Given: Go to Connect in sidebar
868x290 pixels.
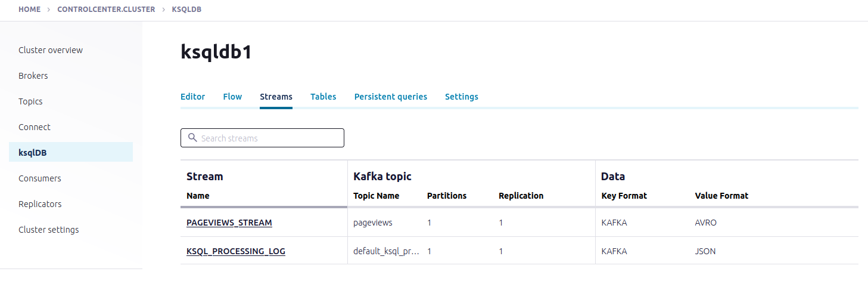Looking at the screenshot, I should click(35, 127).
